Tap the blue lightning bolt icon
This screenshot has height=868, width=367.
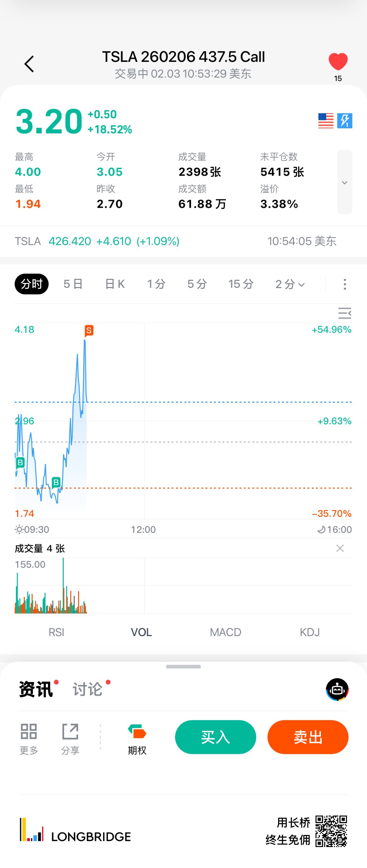(x=345, y=121)
